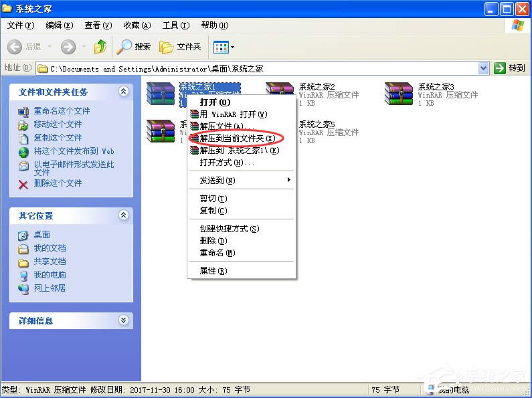
Task: Click 属性 in the context menu
Action: coord(213,271)
